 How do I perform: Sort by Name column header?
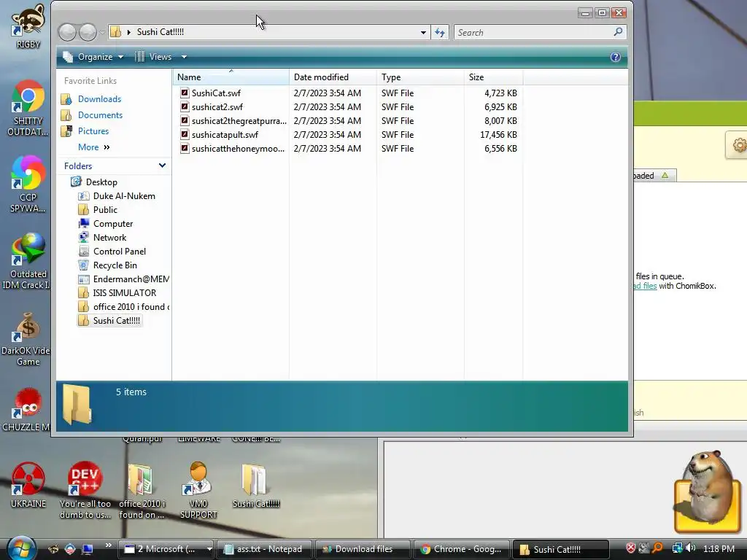click(231, 77)
